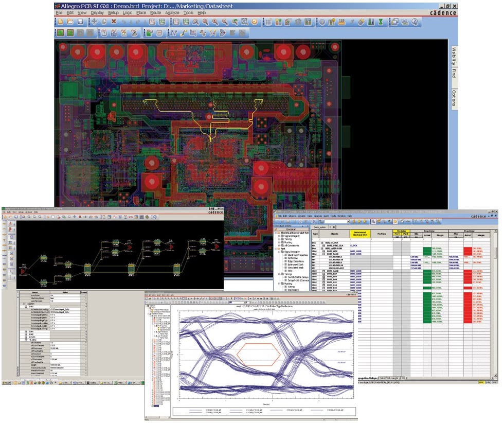Click Referenced Electrical CSet column header

[x=360, y=234]
